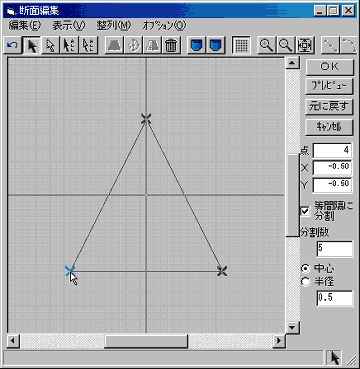The image size is (360, 369).
Task: Click the undo arrow icon
Action: click(x=12, y=45)
